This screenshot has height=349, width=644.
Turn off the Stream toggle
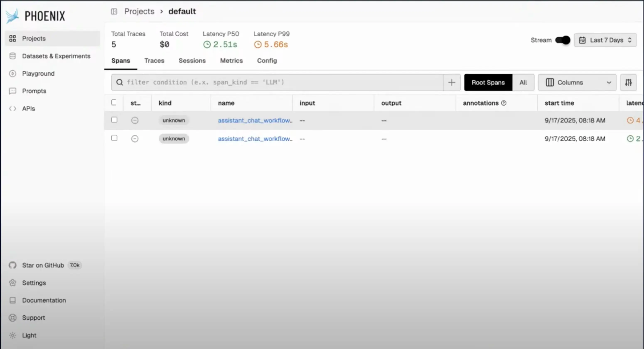(x=563, y=40)
